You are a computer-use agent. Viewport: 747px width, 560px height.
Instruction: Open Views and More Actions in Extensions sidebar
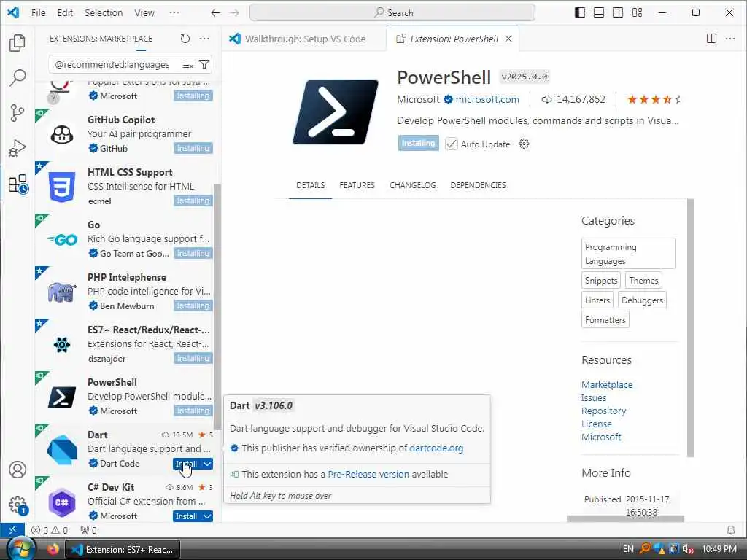click(x=204, y=39)
